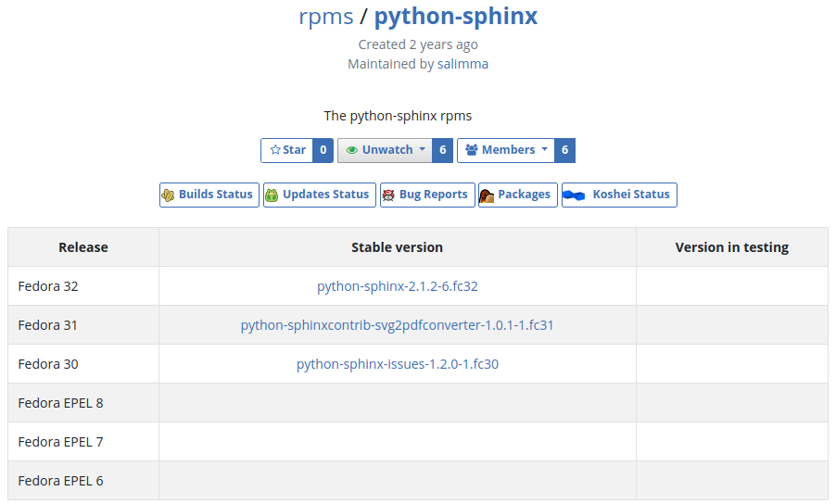Click the 'Created 2 years ago' text
Image resolution: width=836 pixels, height=504 pixels.
click(418, 44)
